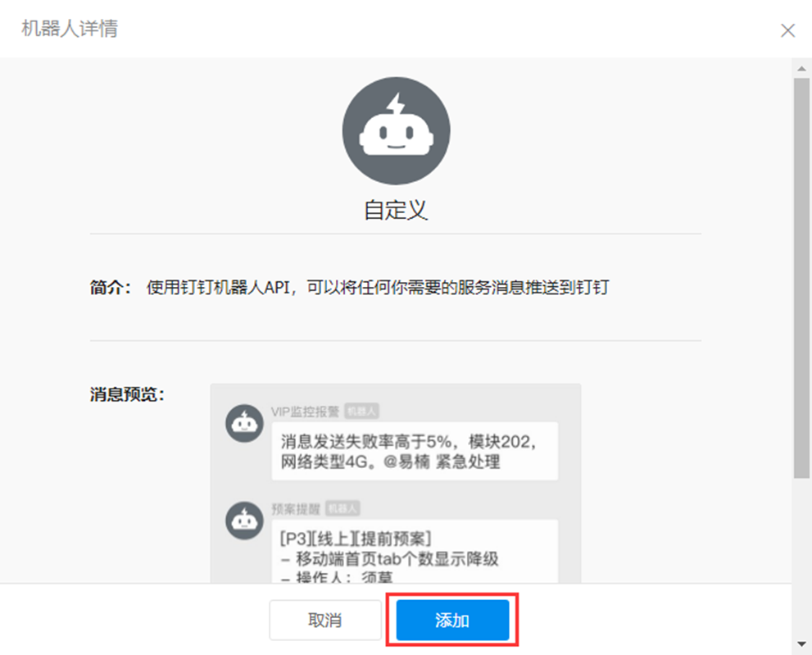Screen dimensions: 812x655
Task: Select the 预案提醒 sender name
Action: coord(296,509)
